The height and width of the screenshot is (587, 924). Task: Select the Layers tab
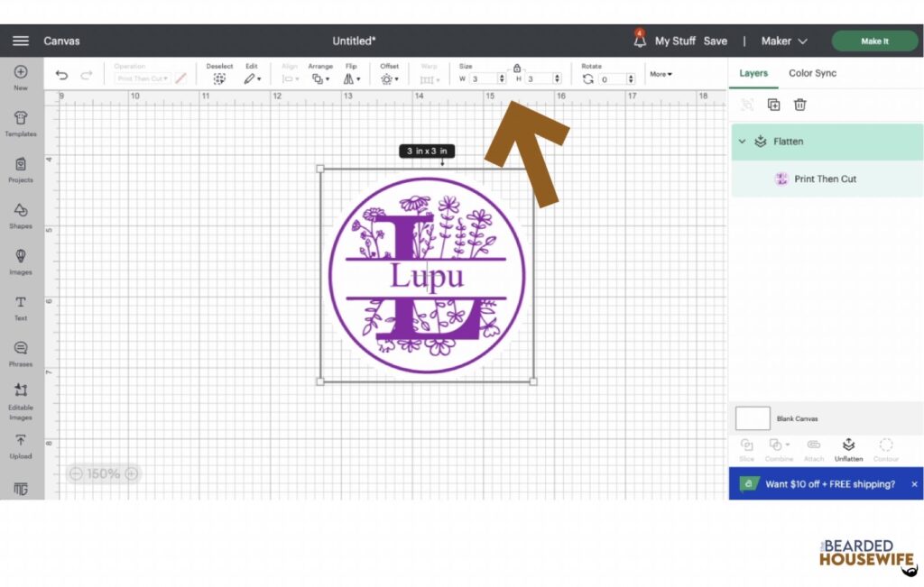(753, 73)
